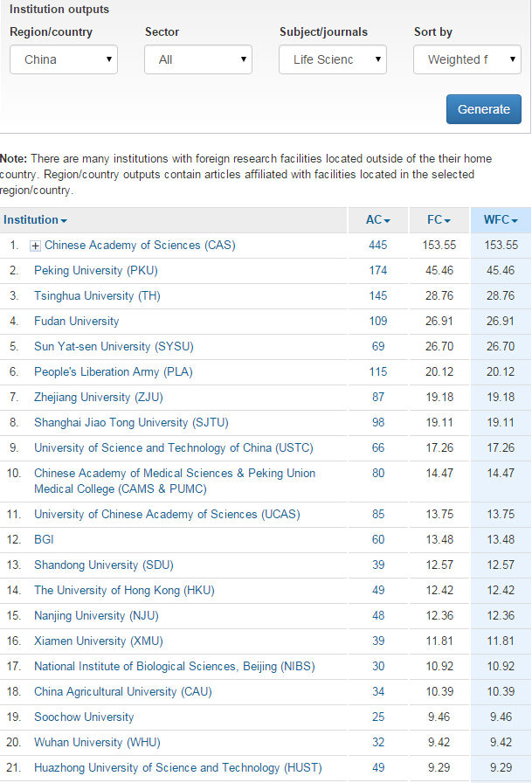Image resolution: width=532 pixels, height=783 pixels.
Task: Open Tsinghua University (TH) link
Action: point(97,296)
